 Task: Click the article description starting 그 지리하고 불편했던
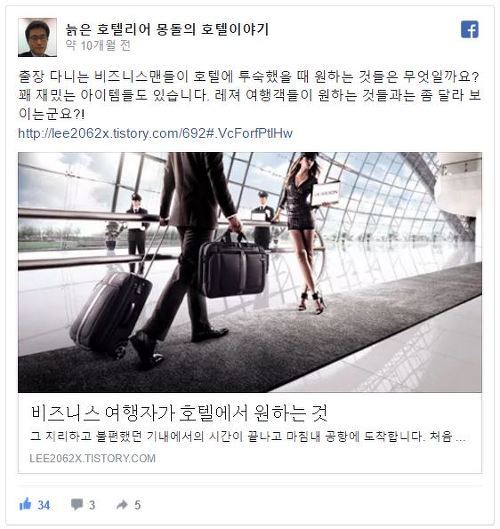[x=248, y=437]
